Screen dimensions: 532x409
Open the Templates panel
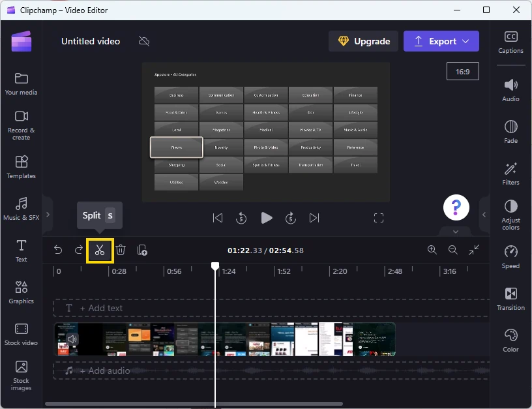21,167
